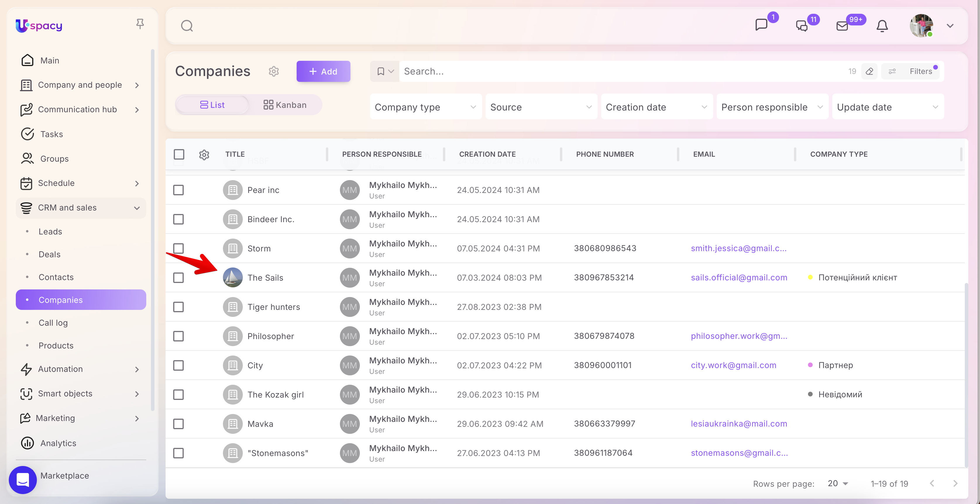Open the Companies settings gear next to the title
Screen dimensions: 980x504
point(274,71)
